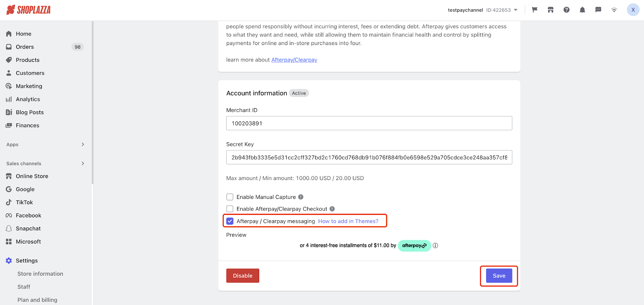Click info icon beside Enable Manual Capture

pyautogui.click(x=301, y=197)
